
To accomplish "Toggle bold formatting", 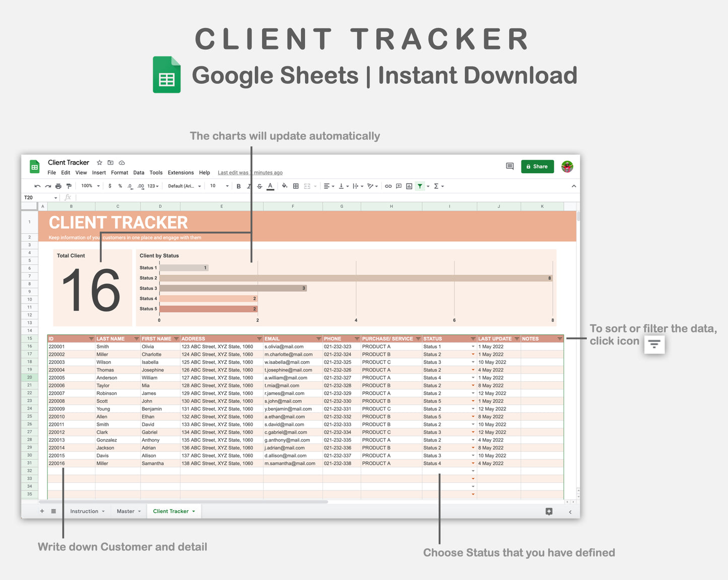I will click(238, 186).
